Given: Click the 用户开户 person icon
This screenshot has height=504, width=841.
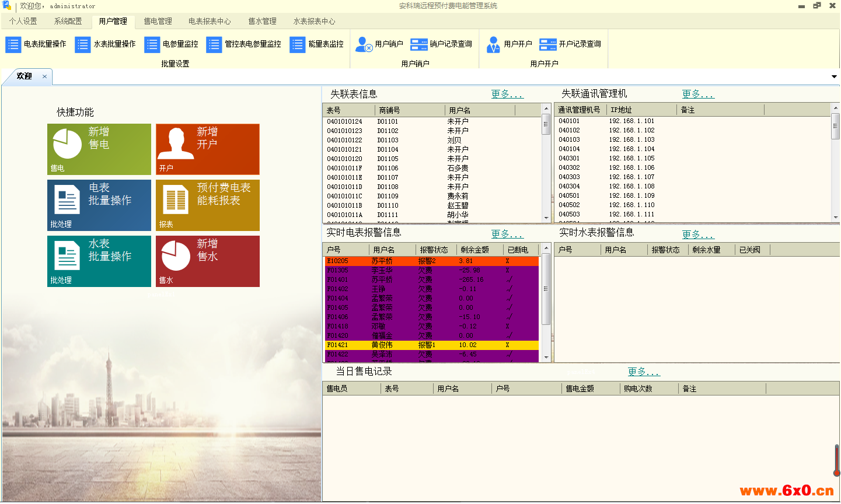Looking at the screenshot, I should coord(493,44).
